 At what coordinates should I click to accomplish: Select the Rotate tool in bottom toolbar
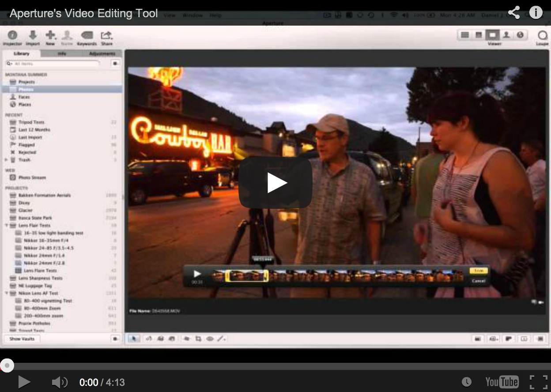149,339
